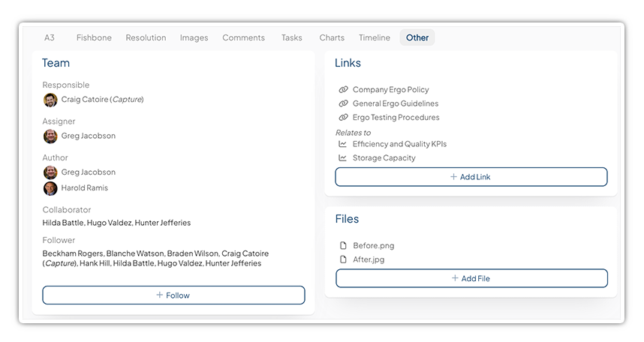Screen dimensions: 644x342
Task: Switch to the Fishbone tab
Action: pos(94,37)
